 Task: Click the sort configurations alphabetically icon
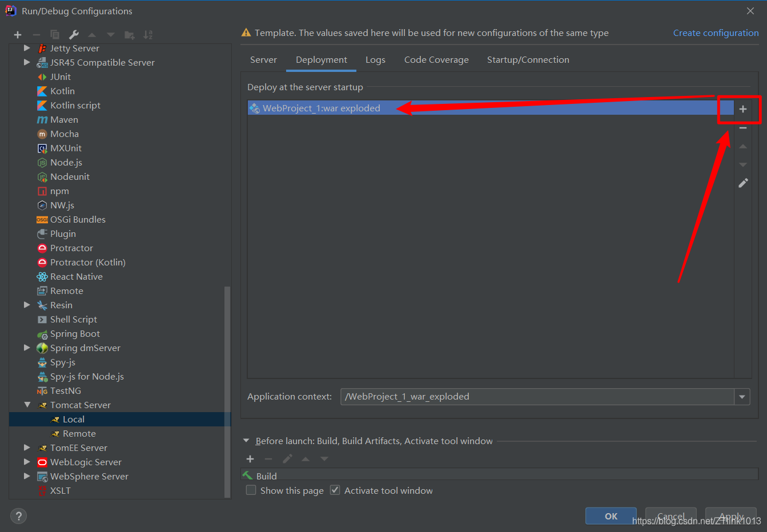pyautogui.click(x=148, y=35)
